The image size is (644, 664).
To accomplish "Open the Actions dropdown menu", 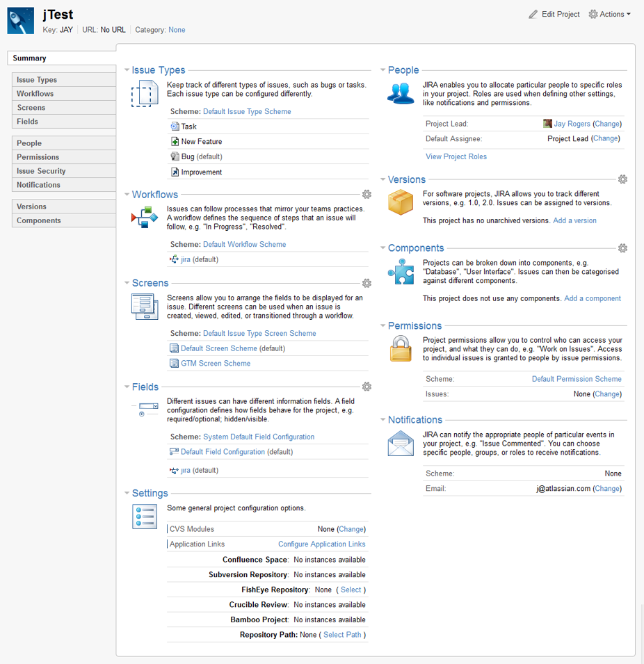I will point(610,14).
